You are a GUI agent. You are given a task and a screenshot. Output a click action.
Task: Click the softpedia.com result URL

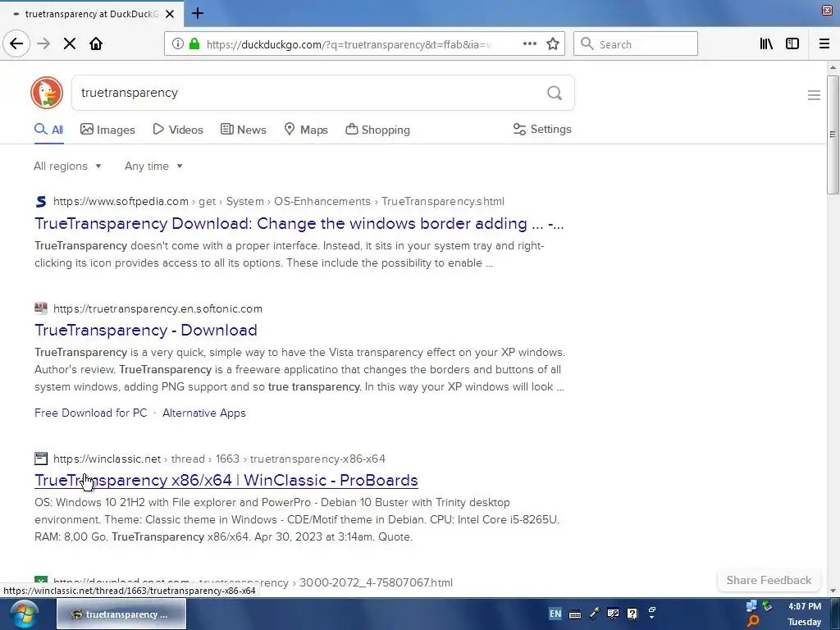[x=279, y=202]
